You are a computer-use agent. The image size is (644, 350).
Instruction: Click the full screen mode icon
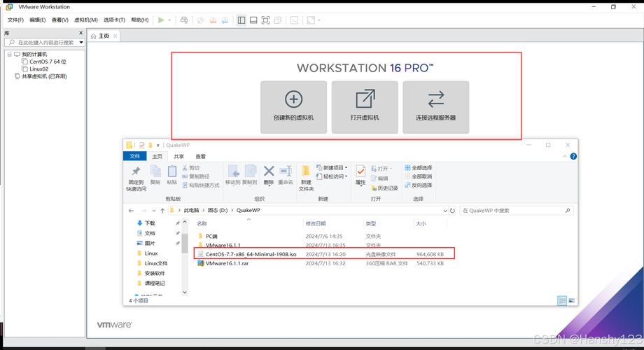pos(266,20)
